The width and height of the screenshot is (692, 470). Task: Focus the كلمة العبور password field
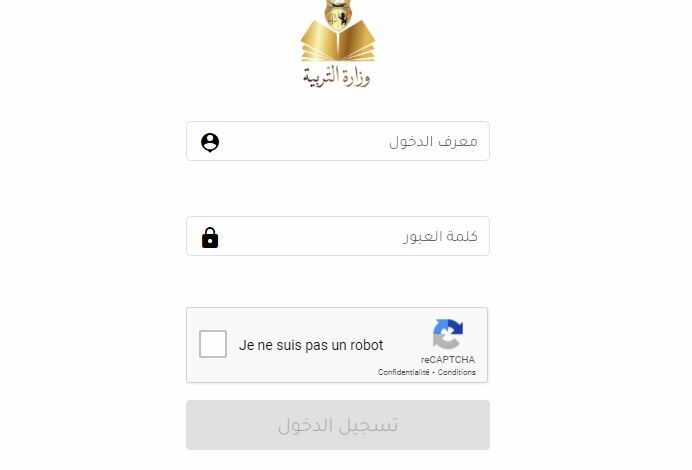click(338, 236)
